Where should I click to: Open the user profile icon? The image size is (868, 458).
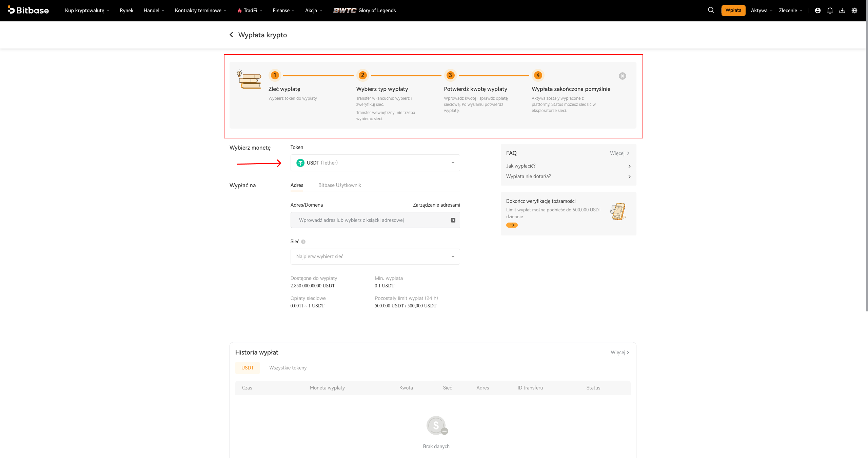818,11
